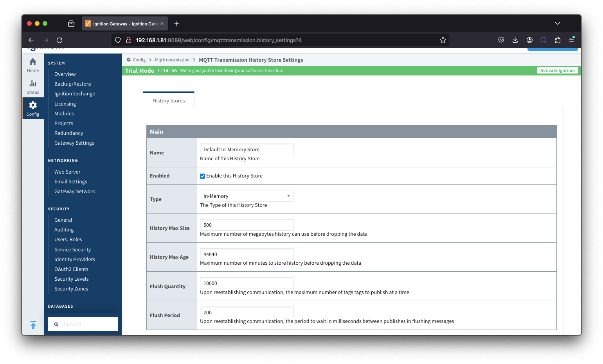Click the purple screenshot extension icon

pyautogui.click(x=544, y=40)
